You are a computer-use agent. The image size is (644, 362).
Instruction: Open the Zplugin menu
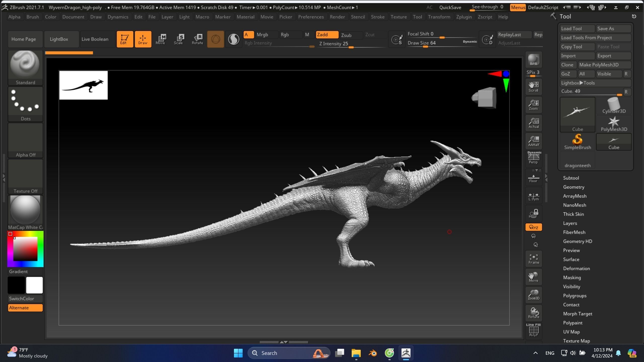tap(464, 17)
